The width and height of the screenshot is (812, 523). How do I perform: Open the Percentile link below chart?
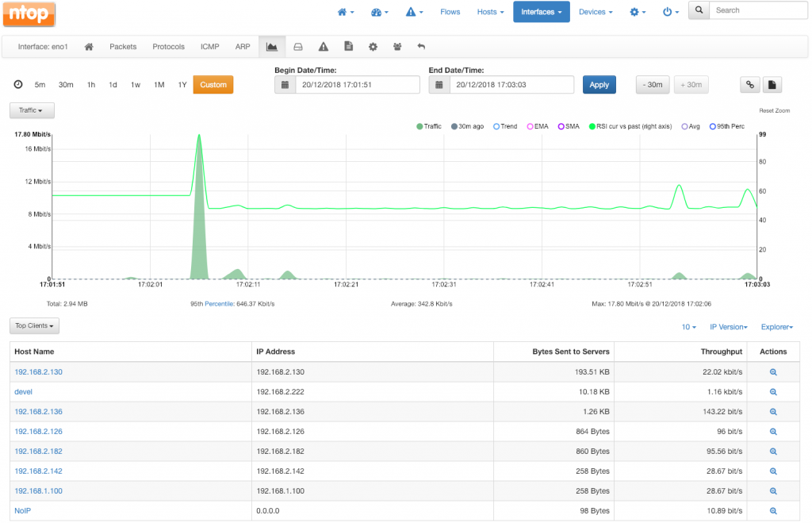pyautogui.click(x=219, y=304)
